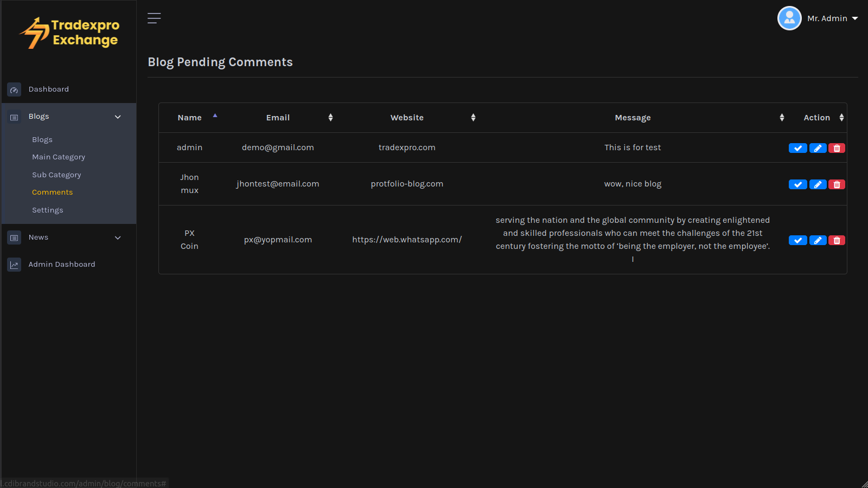Open the Sub Category page

[x=56, y=175]
